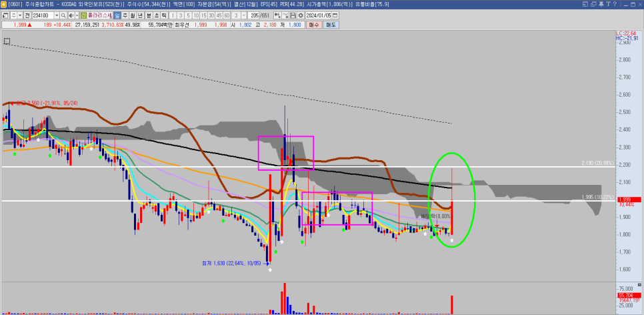Select the second 초 chart period

click(x=157, y=15)
